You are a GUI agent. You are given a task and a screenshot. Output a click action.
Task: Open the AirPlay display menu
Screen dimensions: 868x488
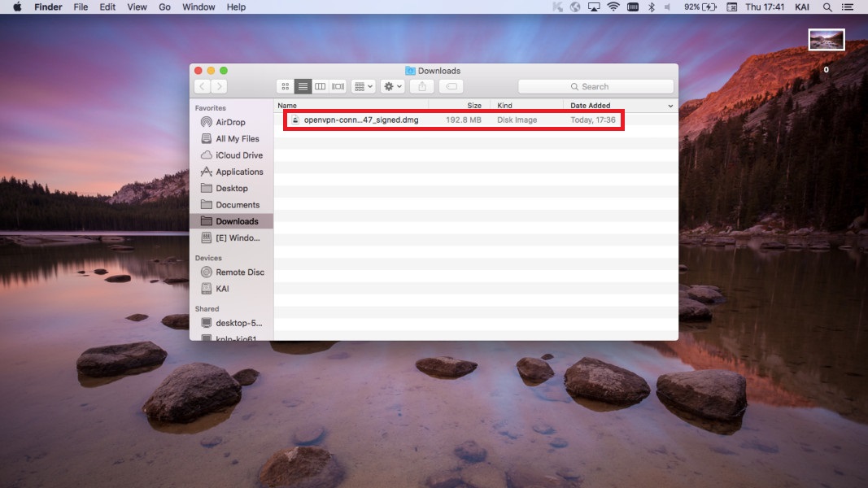pyautogui.click(x=594, y=7)
